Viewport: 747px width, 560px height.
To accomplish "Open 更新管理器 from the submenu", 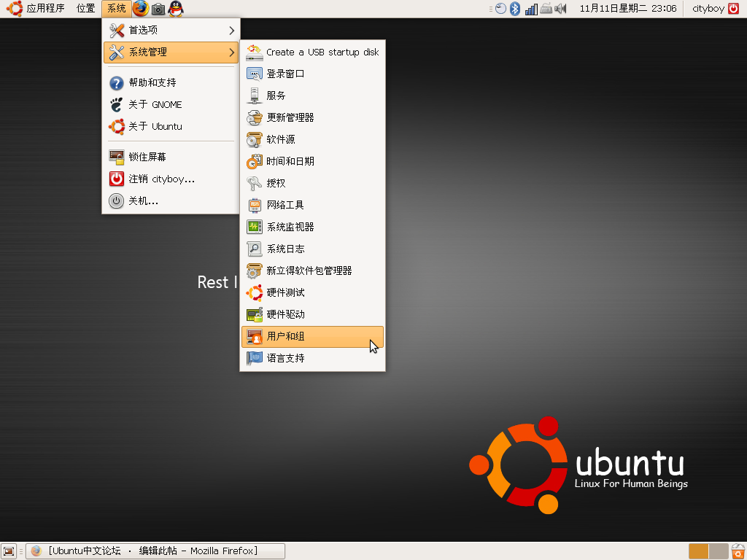I will pos(312,117).
